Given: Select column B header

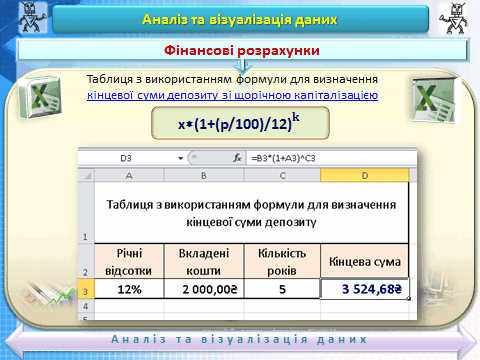Looking at the screenshot, I should [x=204, y=175].
